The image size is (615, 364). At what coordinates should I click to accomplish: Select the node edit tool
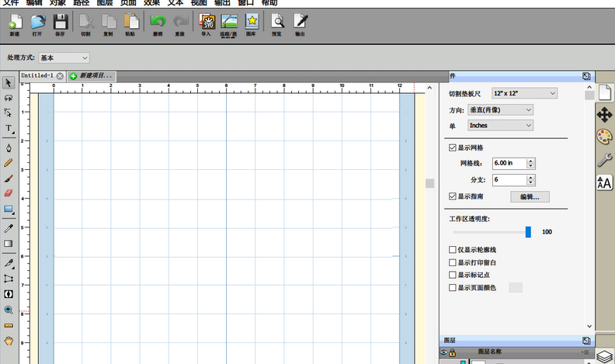(x=9, y=113)
